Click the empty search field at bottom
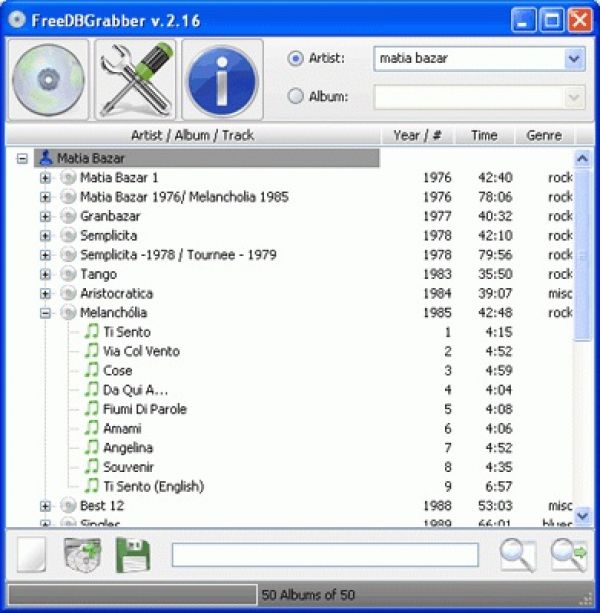600x613 pixels. pyautogui.click(x=325, y=554)
